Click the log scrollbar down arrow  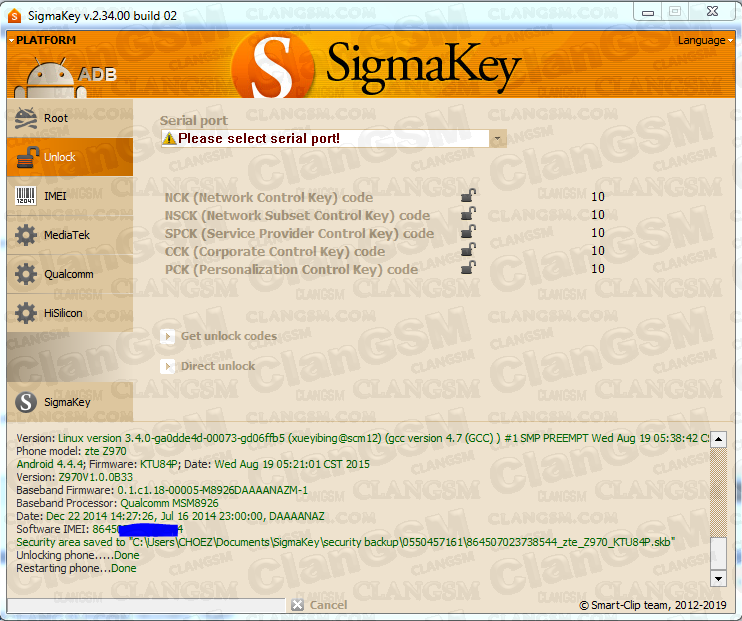(718, 578)
